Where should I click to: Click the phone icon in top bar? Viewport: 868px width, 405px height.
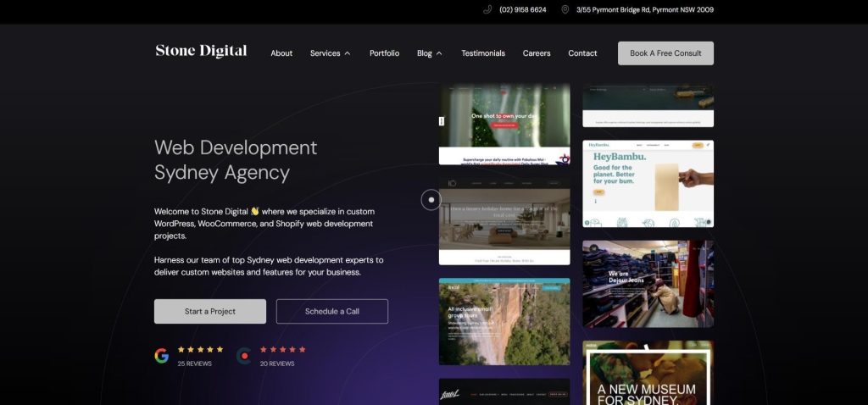(487, 9)
